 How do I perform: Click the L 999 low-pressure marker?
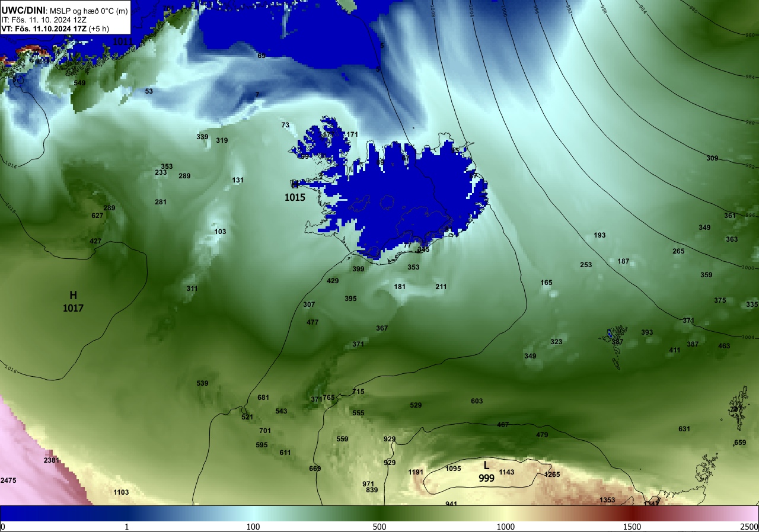coord(486,472)
